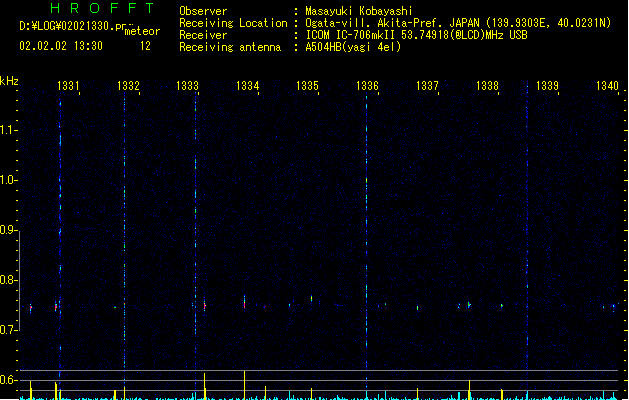The width and height of the screenshot is (629, 400).
Task: Click the 0.6 kHz axis label
Action: (8, 380)
